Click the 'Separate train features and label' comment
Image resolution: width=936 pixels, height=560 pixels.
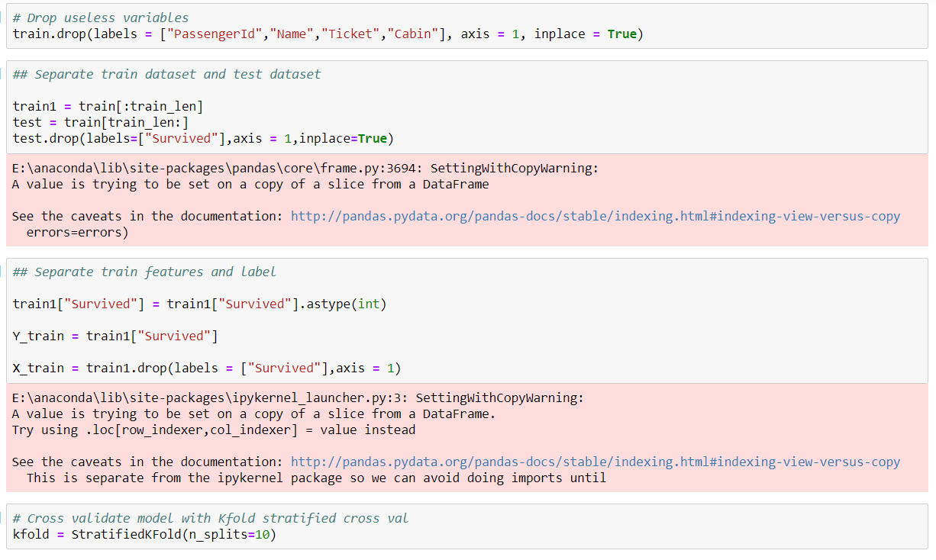[x=145, y=272]
